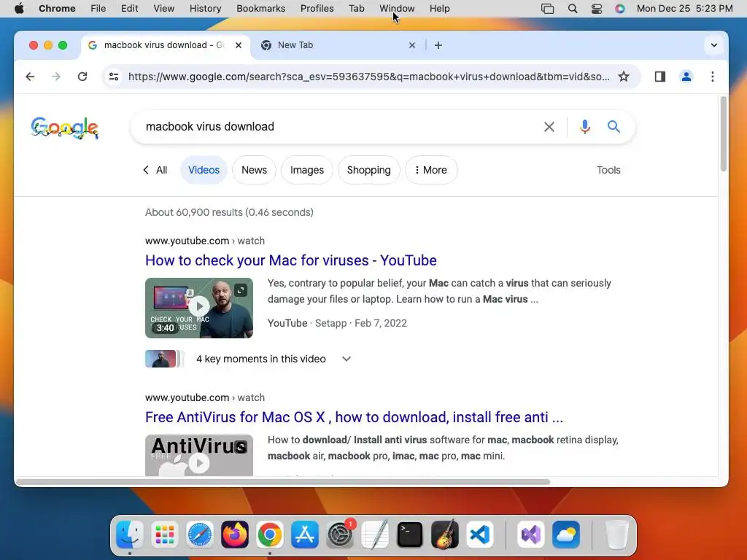
Task: Launch Visual Studio Code from Dock
Action: pos(480,534)
